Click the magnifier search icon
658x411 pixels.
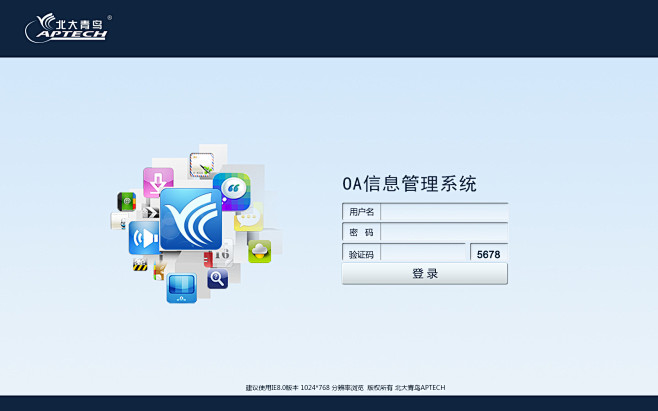point(217,279)
